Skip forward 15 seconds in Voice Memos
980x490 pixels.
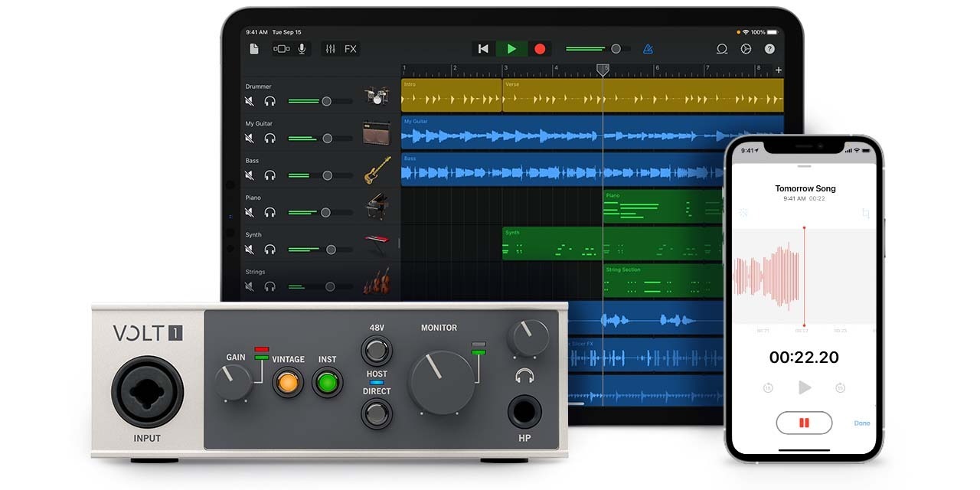pyautogui.click(x=840, y=387)
